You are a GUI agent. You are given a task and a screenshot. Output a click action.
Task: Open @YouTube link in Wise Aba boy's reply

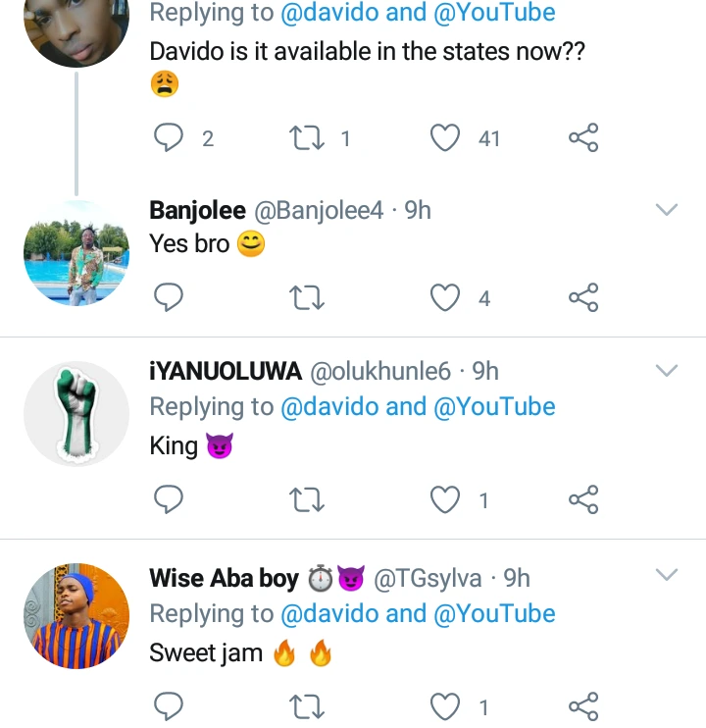pos(494,614)
